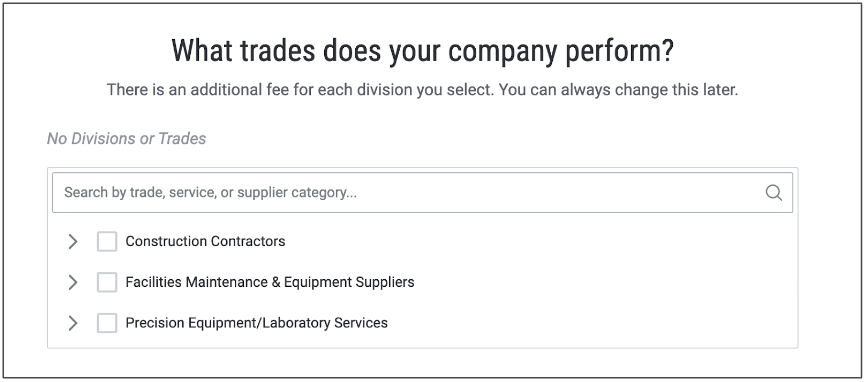
Task: Click "Laboratory Services" text in the third row
Action: [325, 323]
